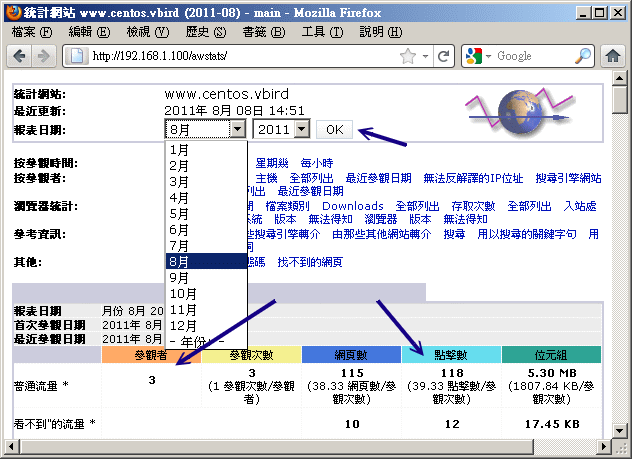
Task: Click the bookmark star in address bar
Action: [x=408, y=56]
